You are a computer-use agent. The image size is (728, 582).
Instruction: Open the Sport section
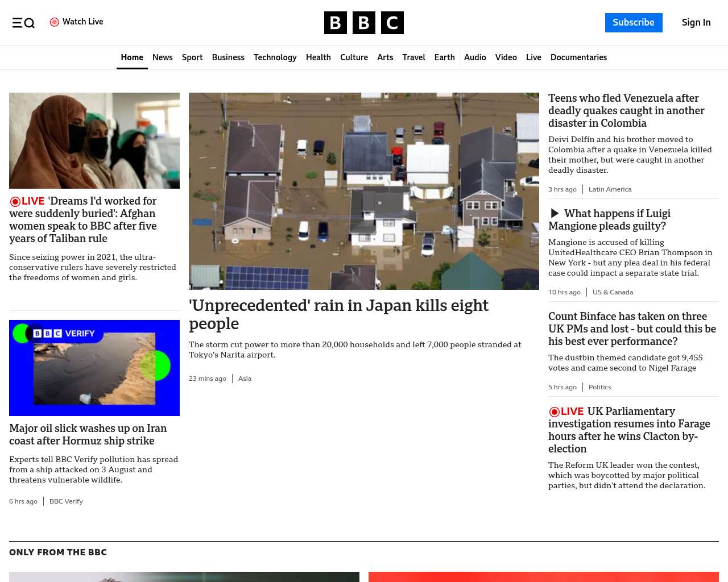[192, 57]
